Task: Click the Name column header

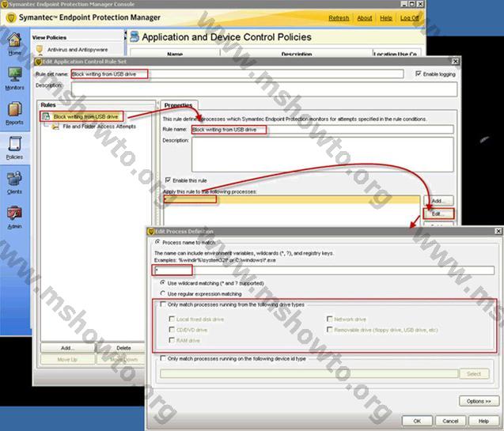Action: coord(175,54)
